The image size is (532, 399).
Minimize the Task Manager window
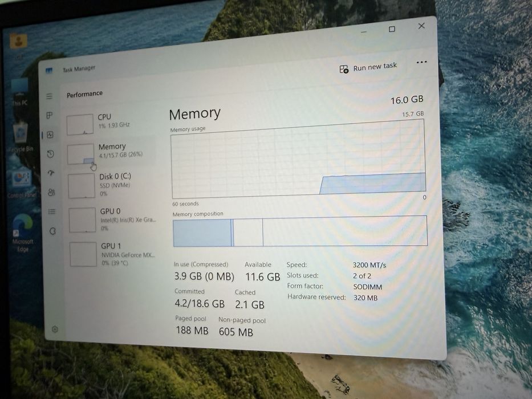pos(364,32)
